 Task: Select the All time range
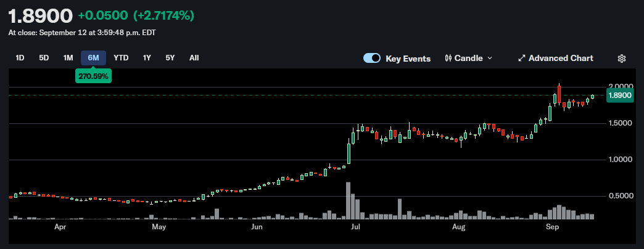[x=194, y=58]
